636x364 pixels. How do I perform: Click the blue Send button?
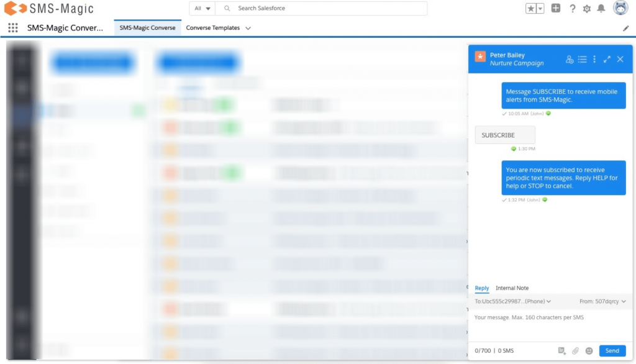click(612, 350)
